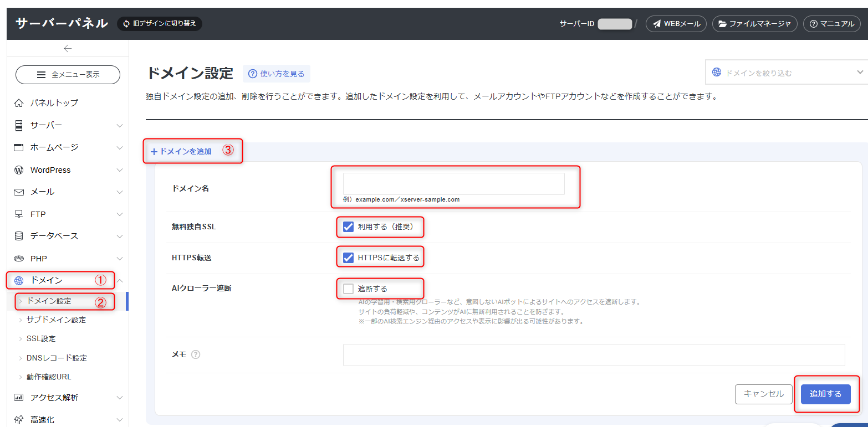
Task: Open the ドメインを絞り込む dropdown
Action: tap(786, 73)
